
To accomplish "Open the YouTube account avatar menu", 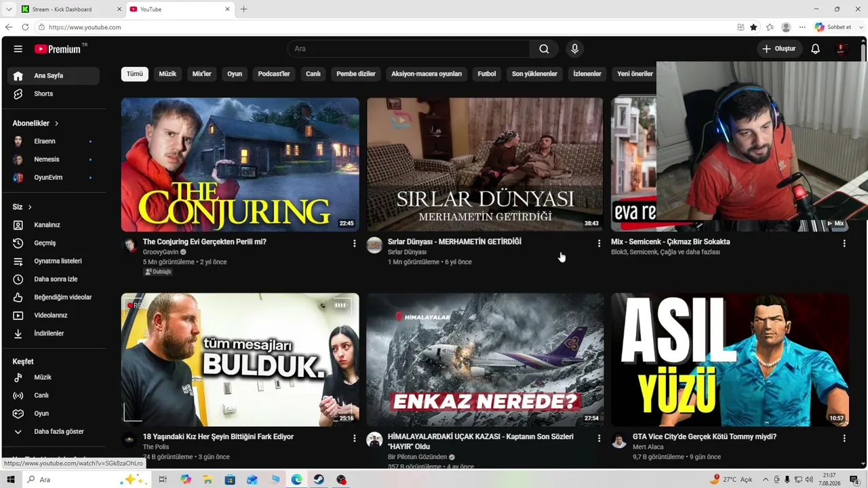I will (842, 49).
